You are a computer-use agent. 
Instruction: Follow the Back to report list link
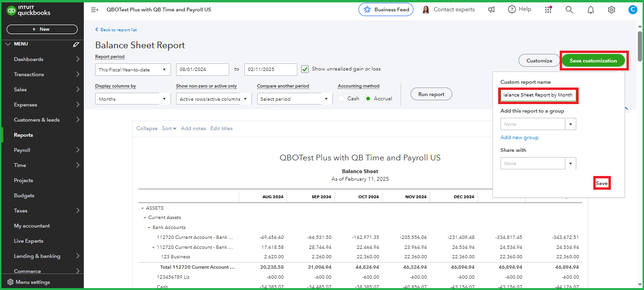[x=116, y=29]
